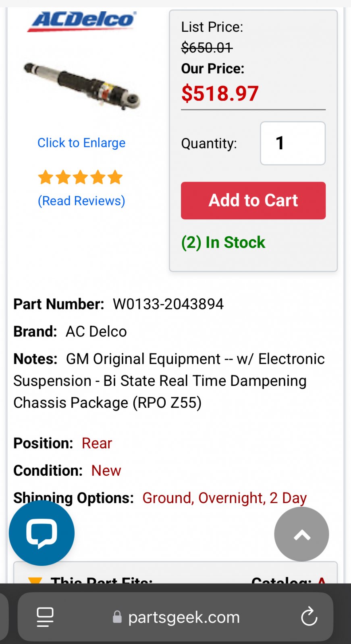Tap the five-star rating icons

[81, 177]
